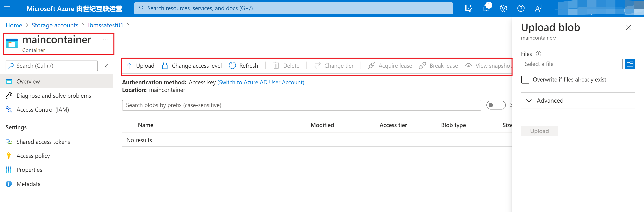Close the Upload blob panel

628,28
